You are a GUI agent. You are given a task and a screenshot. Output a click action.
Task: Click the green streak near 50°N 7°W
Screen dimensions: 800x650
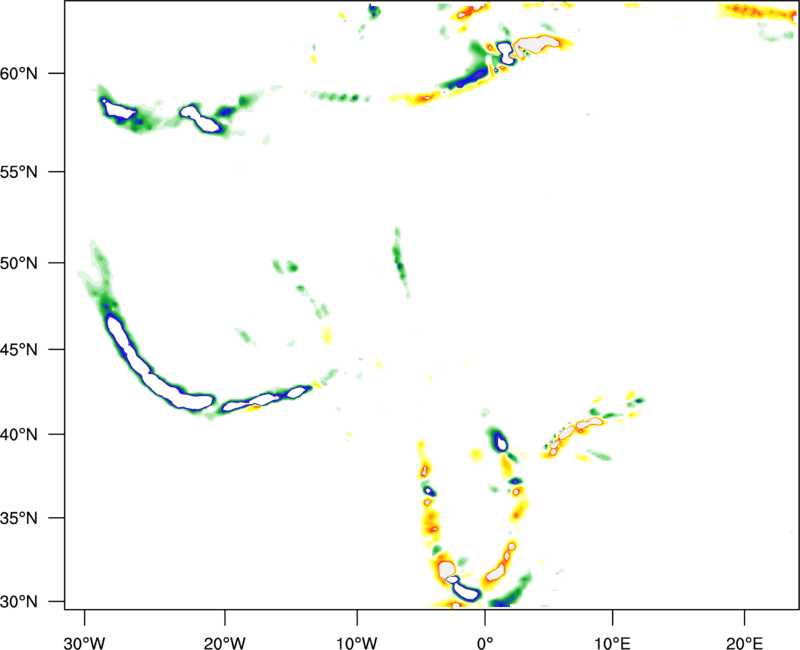coord(400,262)
